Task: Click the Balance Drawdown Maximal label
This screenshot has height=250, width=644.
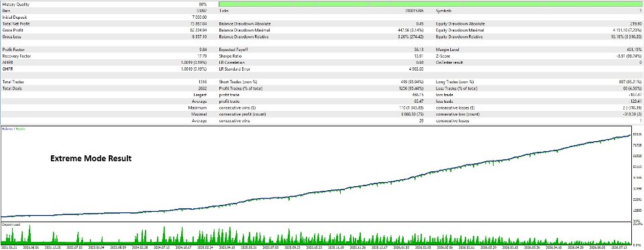Action: 244,30
